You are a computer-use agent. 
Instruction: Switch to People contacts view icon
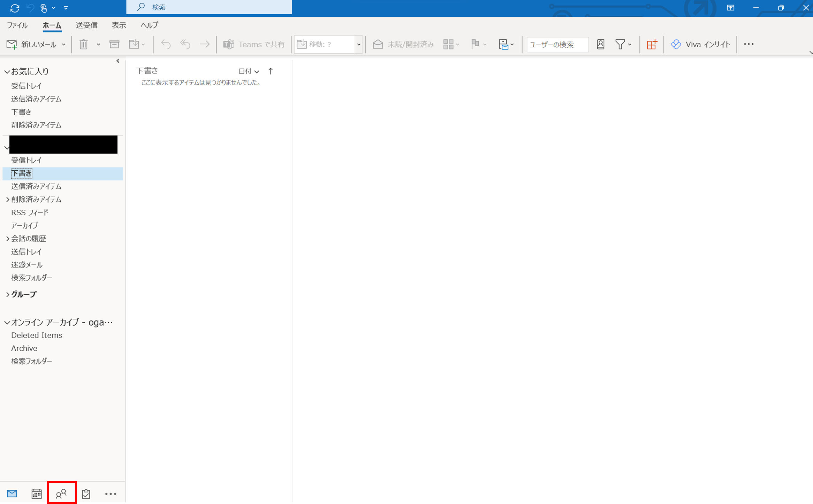tap(61, 494)
